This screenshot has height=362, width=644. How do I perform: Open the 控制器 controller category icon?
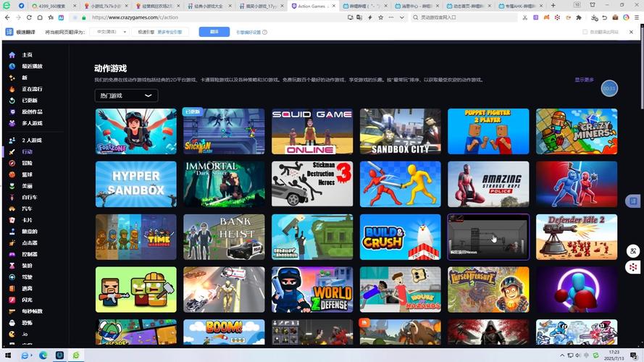12,254
